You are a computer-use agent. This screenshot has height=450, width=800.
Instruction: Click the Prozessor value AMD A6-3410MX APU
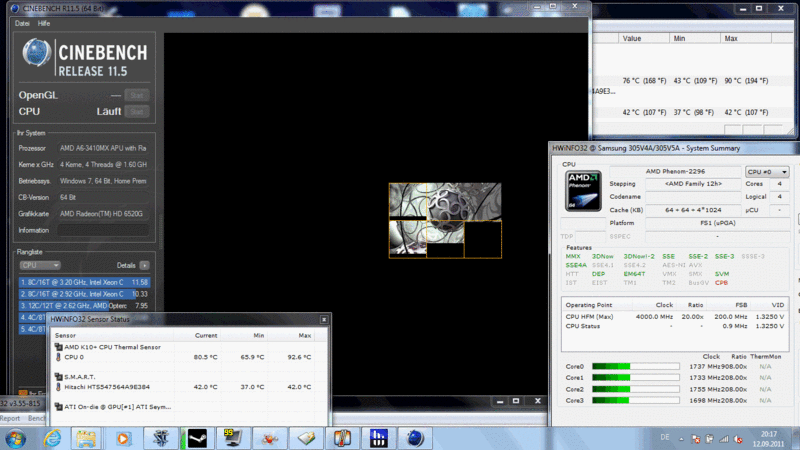tap(104, 148)
